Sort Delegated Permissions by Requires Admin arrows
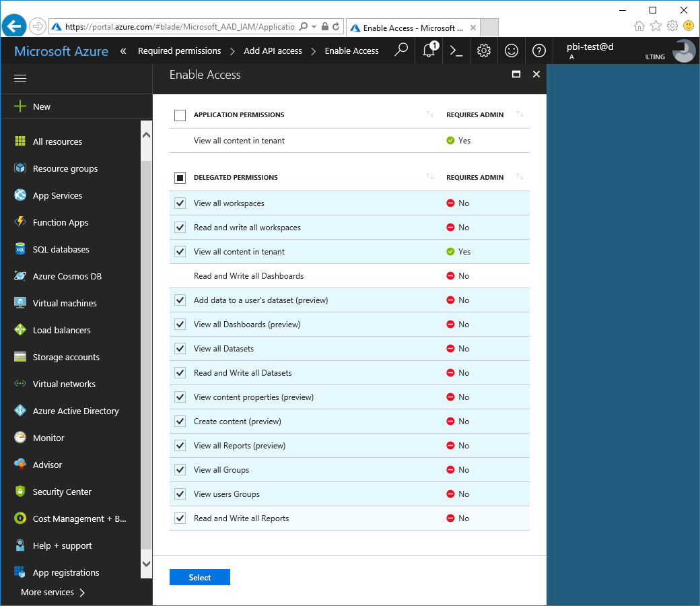The height and width of the screenshot is (606, 700). click(520, 177)
